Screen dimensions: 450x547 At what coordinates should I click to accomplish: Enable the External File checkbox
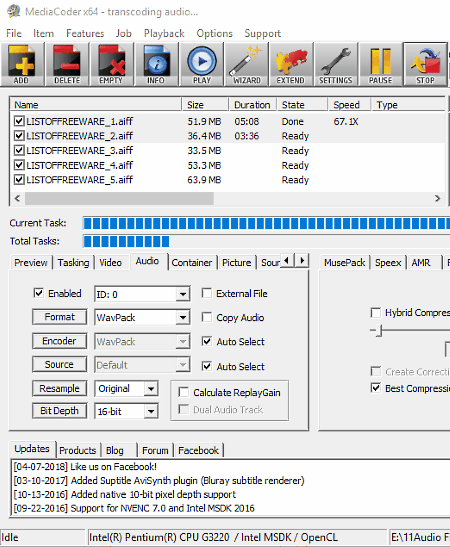point(207,293)
